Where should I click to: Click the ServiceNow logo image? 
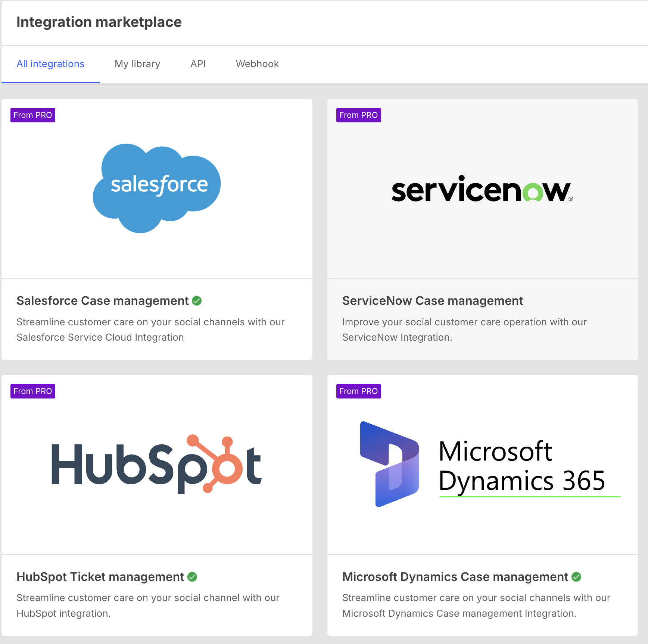(482, 189)
